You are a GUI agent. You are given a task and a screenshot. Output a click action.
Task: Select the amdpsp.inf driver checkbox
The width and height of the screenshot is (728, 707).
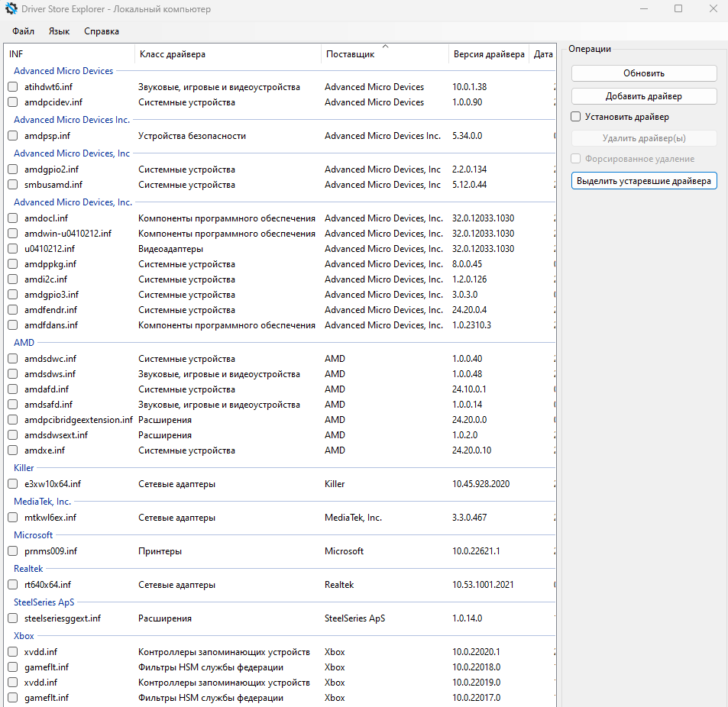pyautogui.click(x=13, y=136)
